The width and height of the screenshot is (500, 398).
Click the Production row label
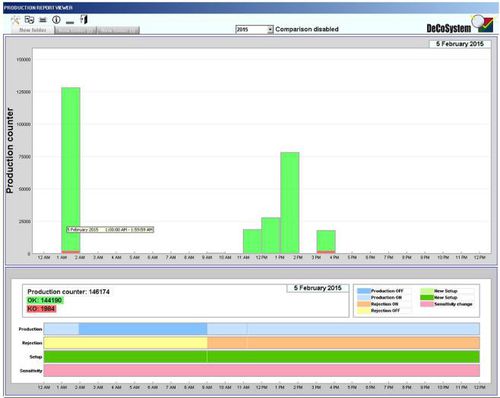point(30,329)
